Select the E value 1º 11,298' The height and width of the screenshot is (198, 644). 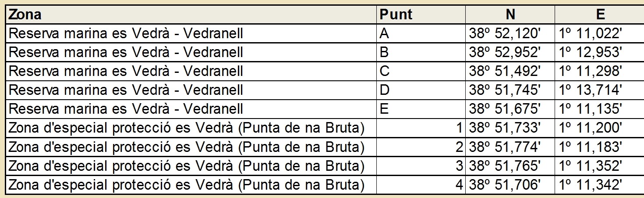coord(591,71)
